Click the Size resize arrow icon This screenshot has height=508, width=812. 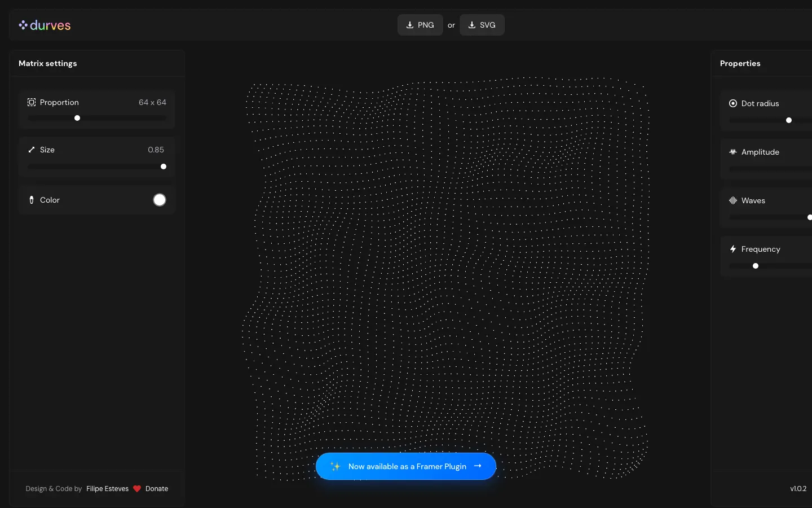(x=32, y=150)
